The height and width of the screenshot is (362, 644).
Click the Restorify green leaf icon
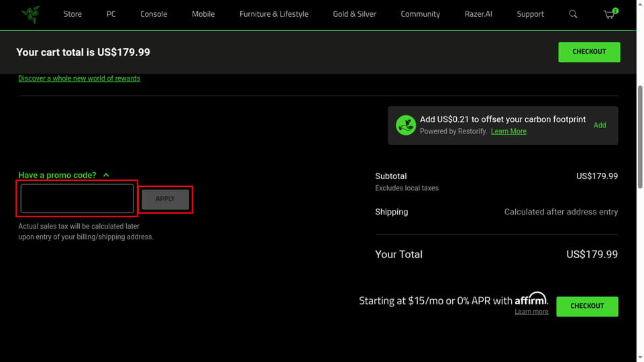coord(405,125)
